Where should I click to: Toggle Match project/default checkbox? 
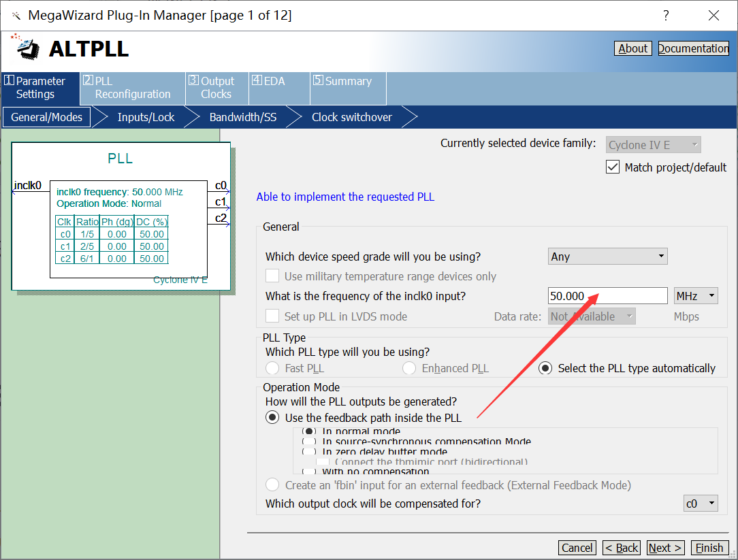point(612,167)
